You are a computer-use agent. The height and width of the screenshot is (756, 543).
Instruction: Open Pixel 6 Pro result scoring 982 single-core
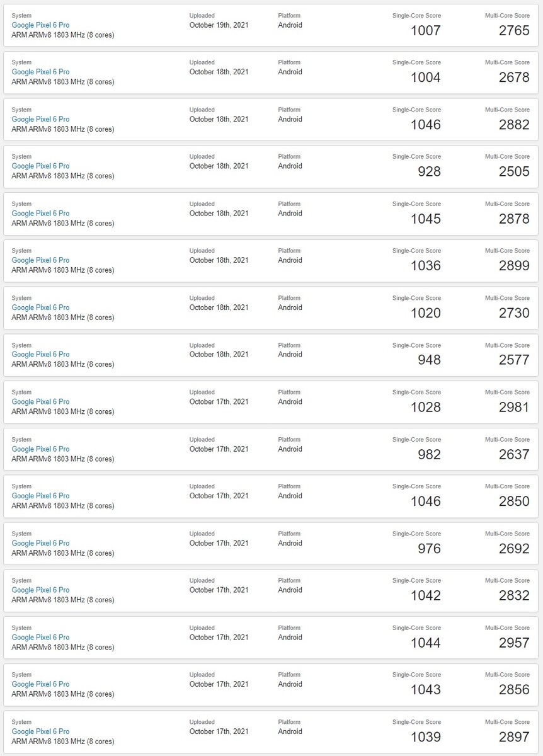(40, 449)
